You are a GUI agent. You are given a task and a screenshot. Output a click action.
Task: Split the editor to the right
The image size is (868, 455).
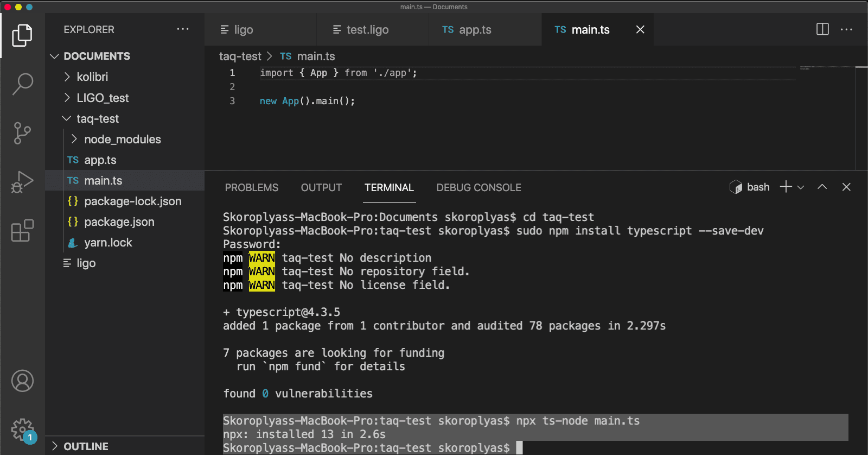coord(822,29)
